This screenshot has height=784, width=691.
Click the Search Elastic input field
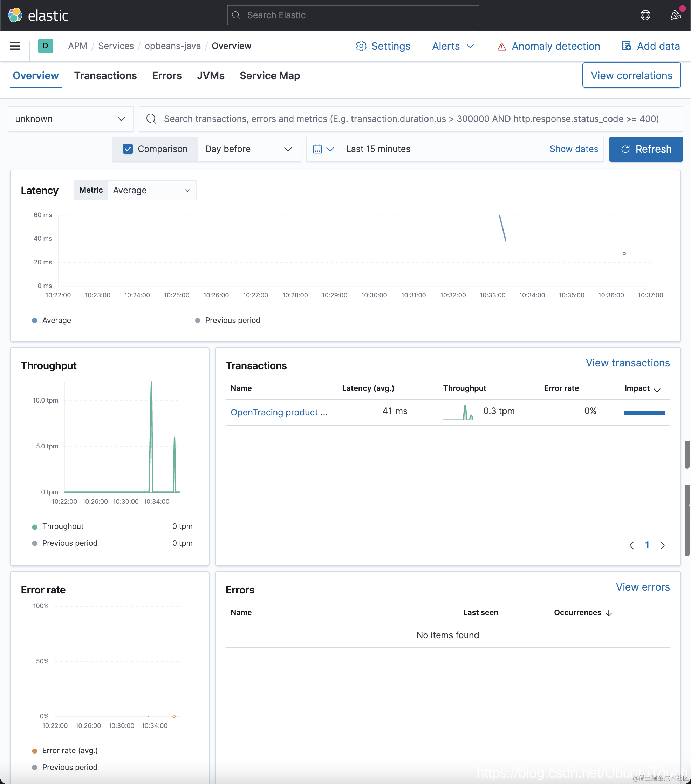click(353, 15)
